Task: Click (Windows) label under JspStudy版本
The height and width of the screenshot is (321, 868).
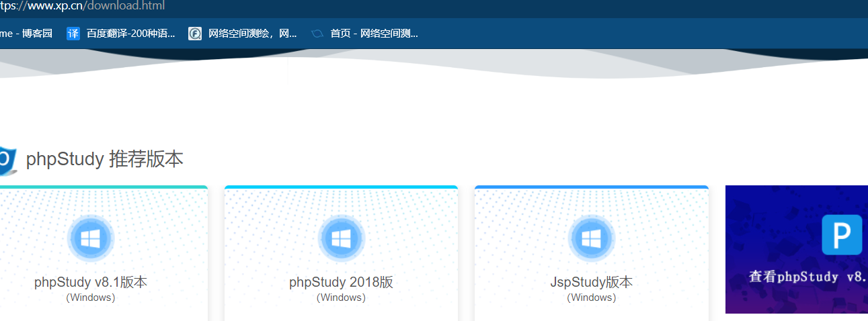Action: [x=592, y=297]
